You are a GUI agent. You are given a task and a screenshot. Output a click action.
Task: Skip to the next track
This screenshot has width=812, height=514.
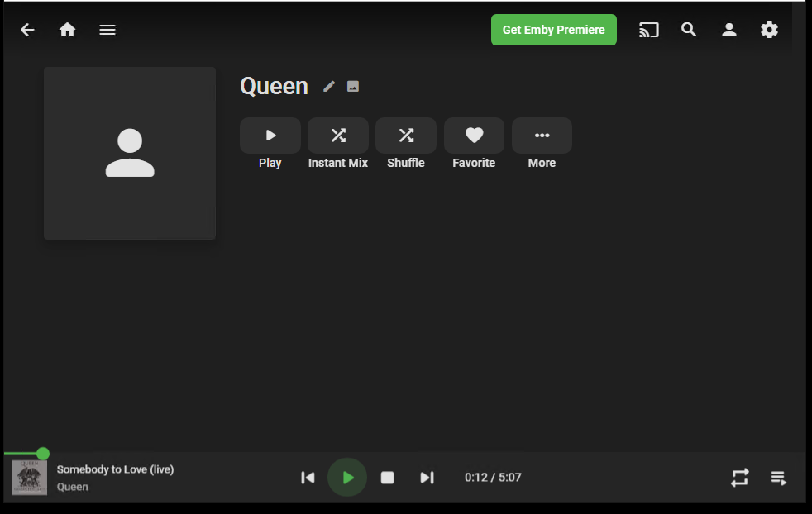click(x=427, y=478)
